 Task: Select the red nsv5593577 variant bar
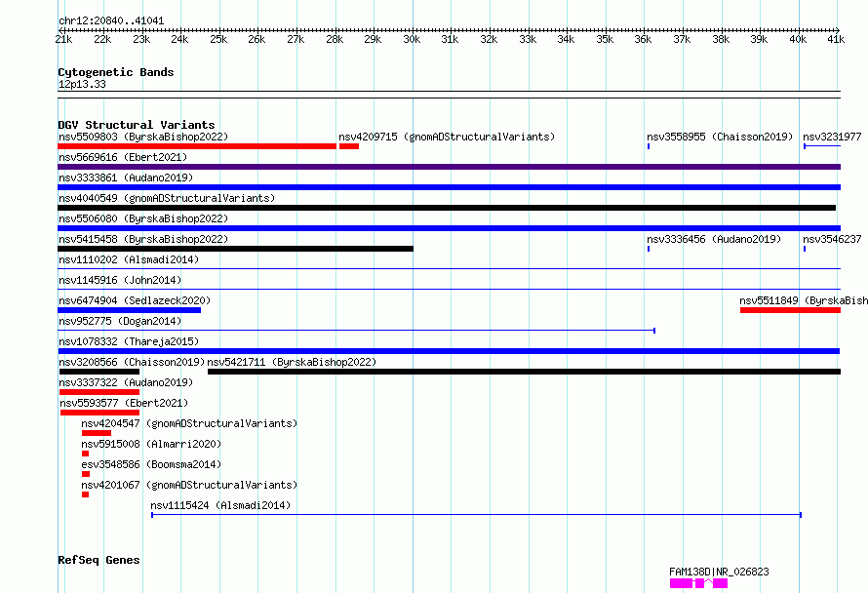[99, 413]
